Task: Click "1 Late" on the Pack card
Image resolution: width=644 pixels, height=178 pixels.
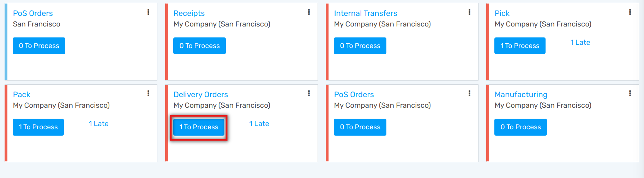Action: click(x=98, y=124)
